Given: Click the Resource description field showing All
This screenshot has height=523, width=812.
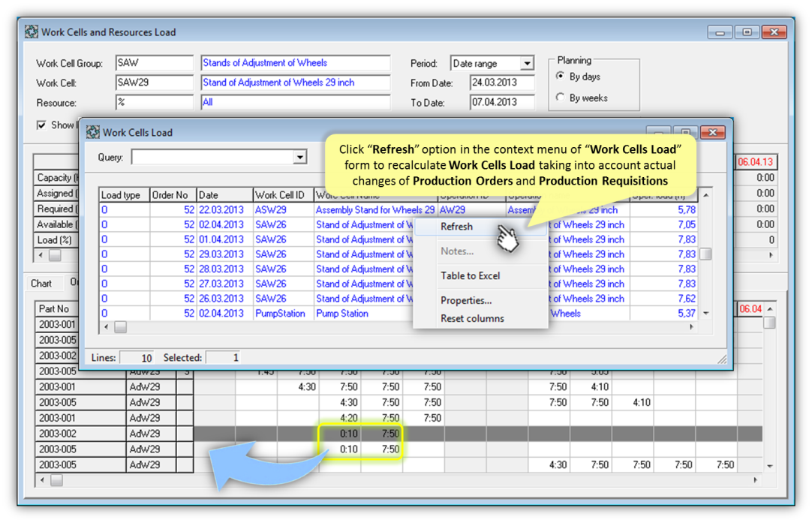Looking at the screenshot, I should coord(295,102).
